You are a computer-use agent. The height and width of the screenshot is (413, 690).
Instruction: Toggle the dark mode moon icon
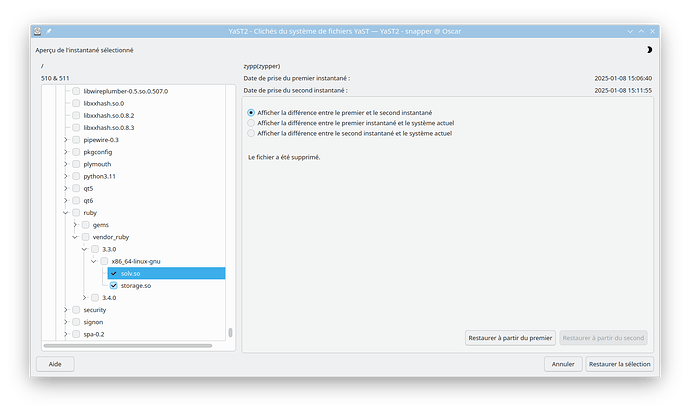tap(649, 49)
